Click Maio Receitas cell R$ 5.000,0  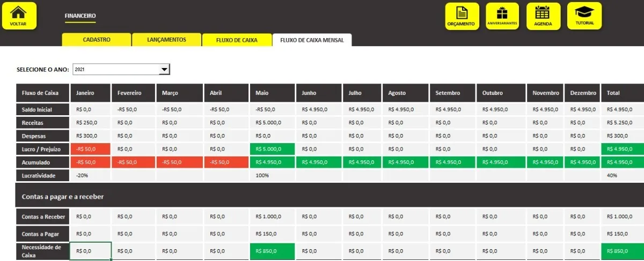coord(272,123)
